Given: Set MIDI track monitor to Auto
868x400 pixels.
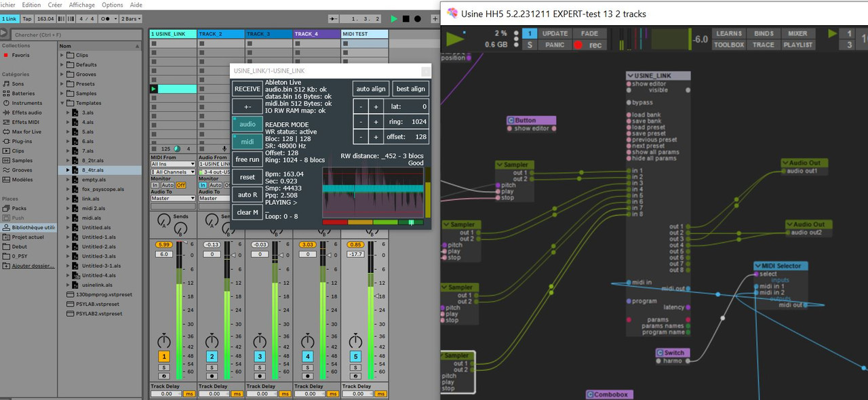Looking at the screenshot, I should [167, 185].
